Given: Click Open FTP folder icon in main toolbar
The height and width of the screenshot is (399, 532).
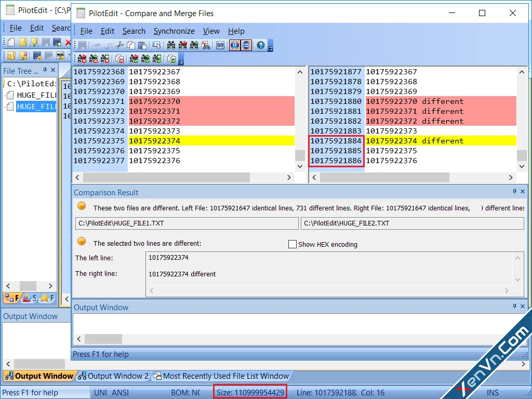Looking at the screenshot, I should tap(34, 42).
